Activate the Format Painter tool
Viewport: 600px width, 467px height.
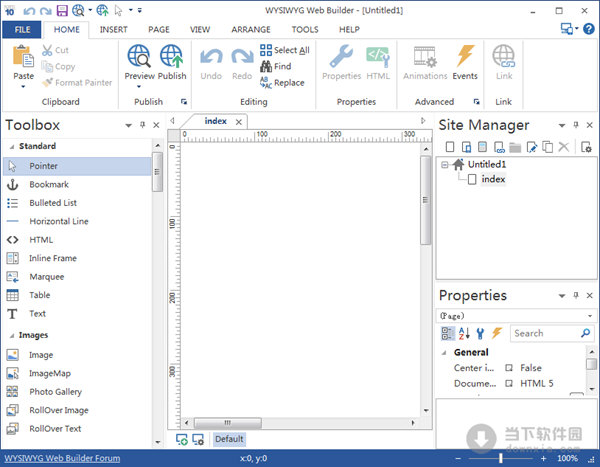(x=77, y=82)
